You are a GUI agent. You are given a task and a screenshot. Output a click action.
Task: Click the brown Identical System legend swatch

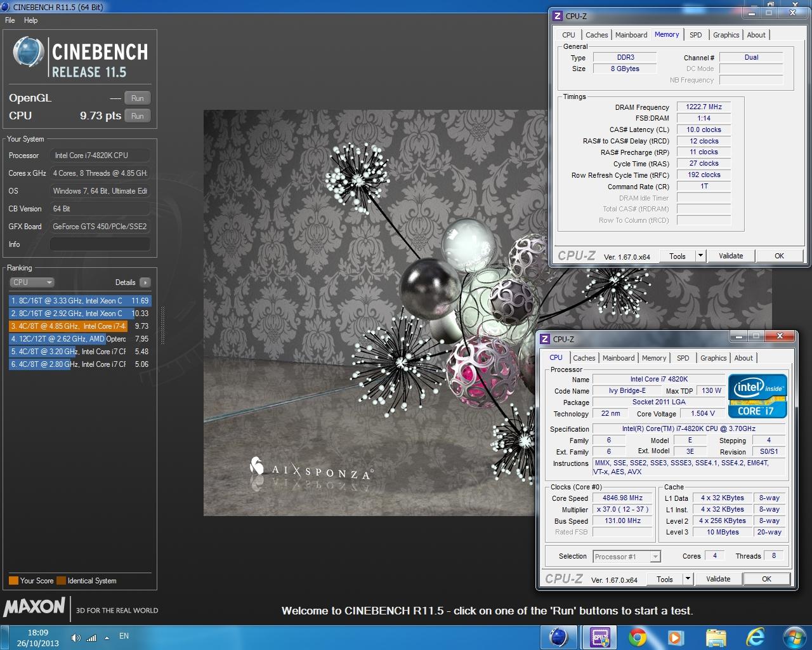61,581
